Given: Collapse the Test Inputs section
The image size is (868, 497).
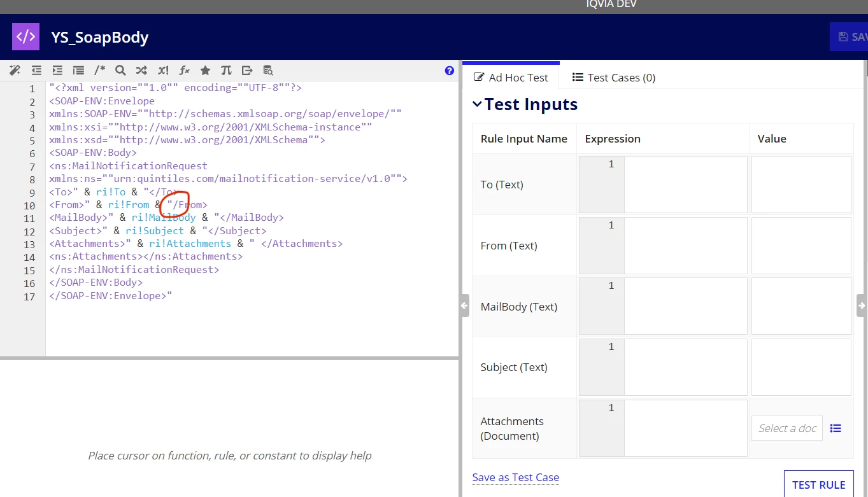Looking at the screenshot, I should tap(477, 104).
